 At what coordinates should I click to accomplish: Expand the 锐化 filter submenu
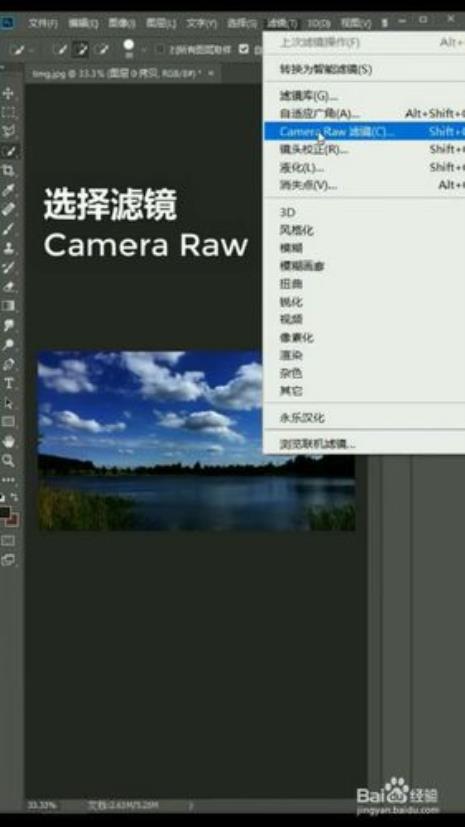point(364,302)
